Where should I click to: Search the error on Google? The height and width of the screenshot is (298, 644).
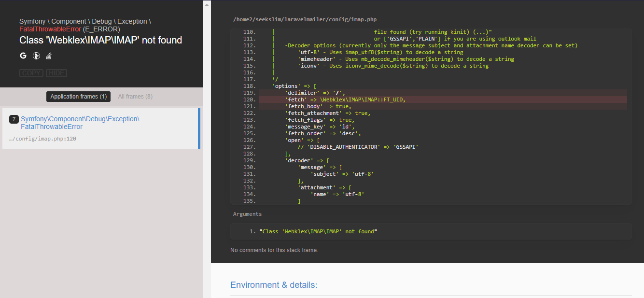pyautogui.click(x=23, y=56)
